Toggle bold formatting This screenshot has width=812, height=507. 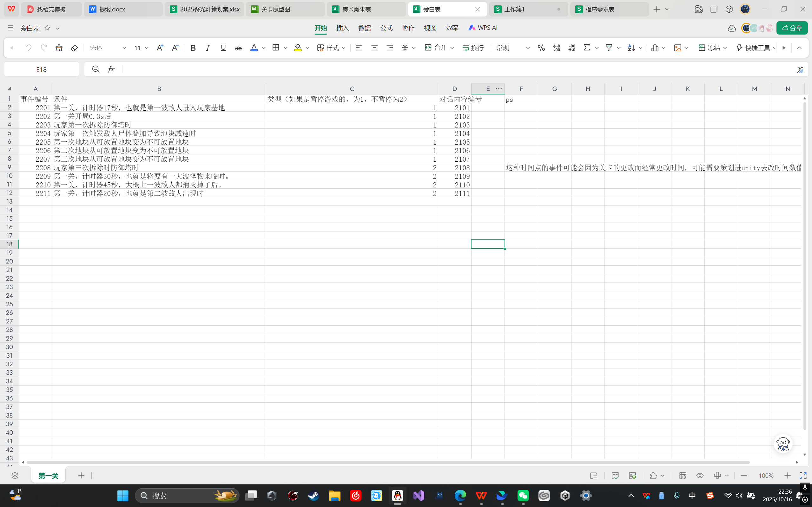pos(193,48)
